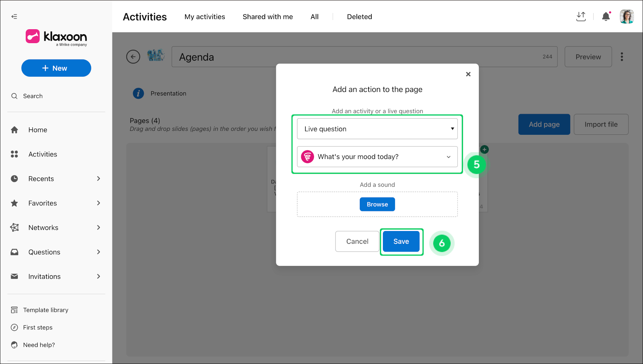
Task: Open the notifications bell
Action: click(606, 16)
